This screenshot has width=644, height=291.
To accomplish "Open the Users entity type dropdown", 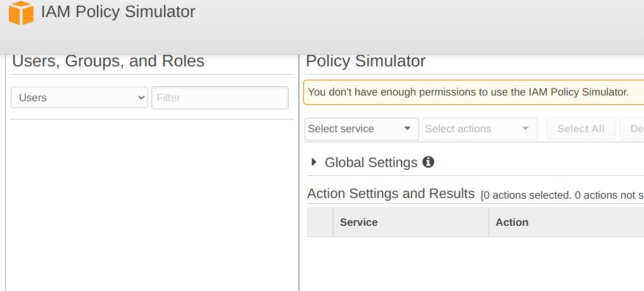I will tap(79, 97).
